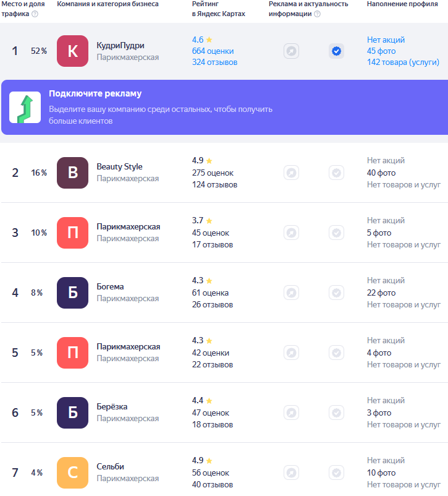The image size is (448, 496).
Task: Click the 4.6 rating value for КудриПудри
Action: point(198,40)
